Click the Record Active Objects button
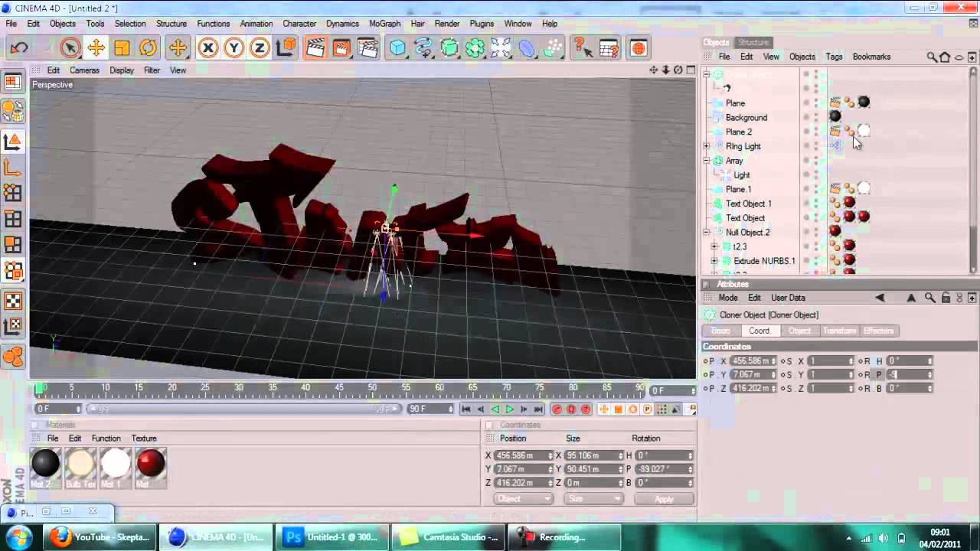This screenshot has height=551, width=980. [x=557, y=409]
